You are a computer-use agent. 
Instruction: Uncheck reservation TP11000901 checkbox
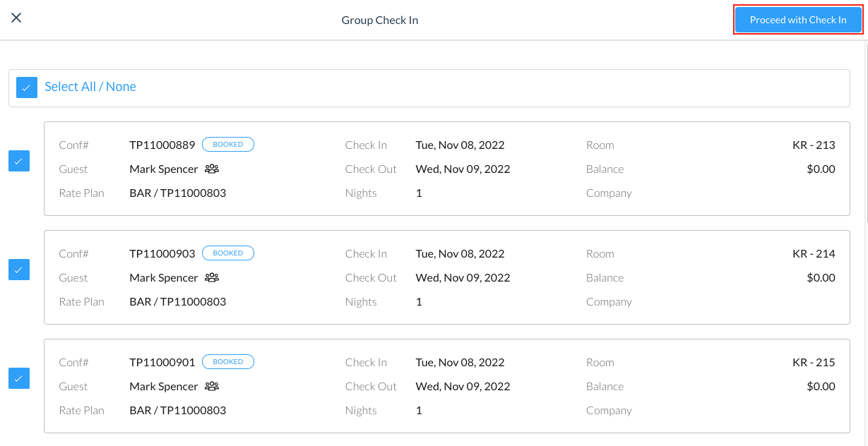(x=19, y=378)
